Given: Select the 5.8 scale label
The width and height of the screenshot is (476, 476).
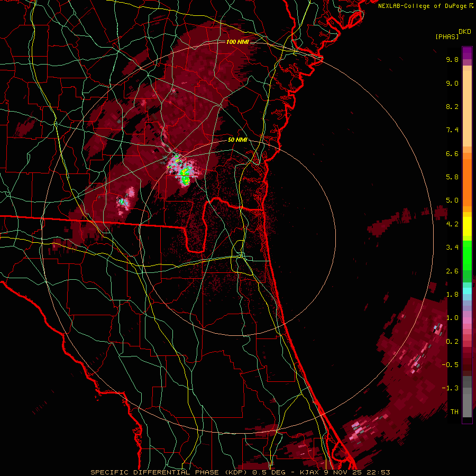Looking at the screenshot, I should point(452,177).
